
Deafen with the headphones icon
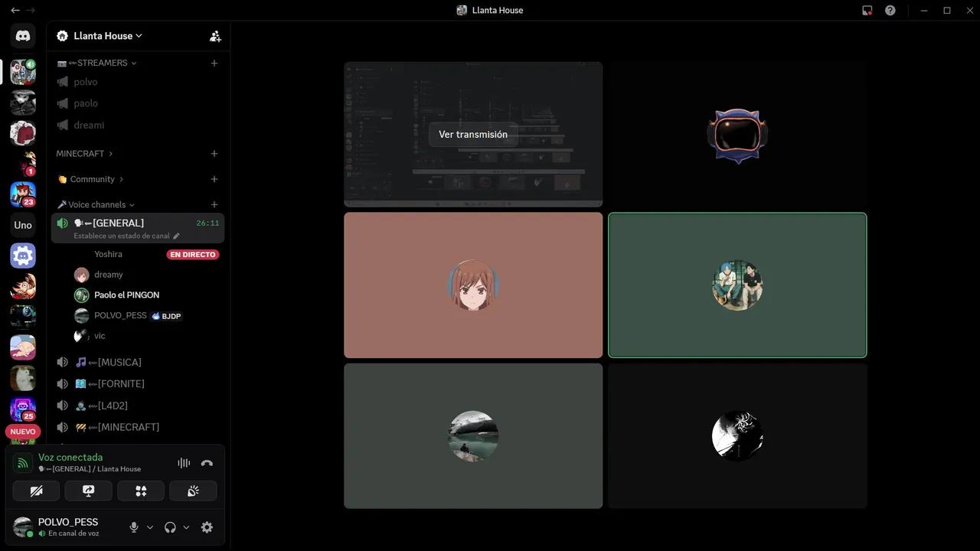pos(170,527)
